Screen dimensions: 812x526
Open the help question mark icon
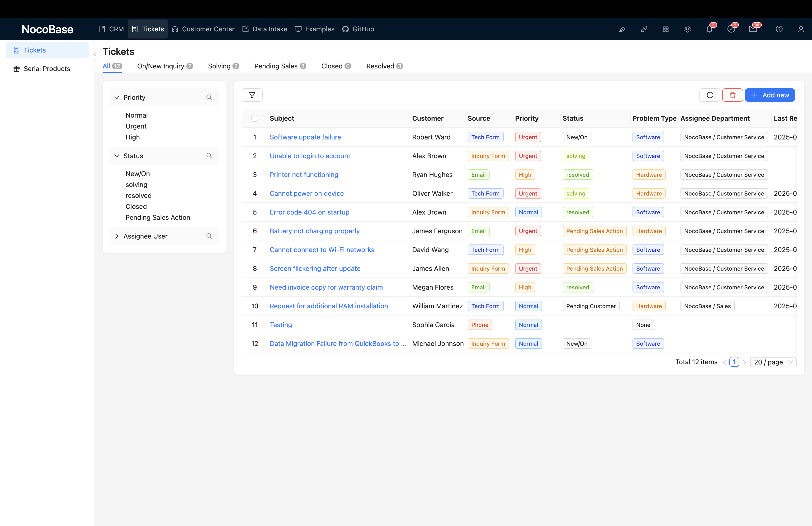pyautogui.click(x=779, y=29)
